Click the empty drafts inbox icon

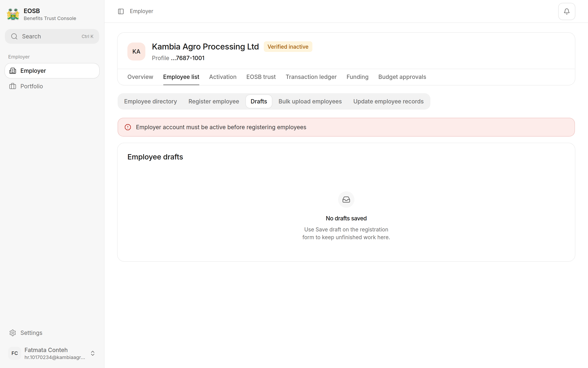click(346, 200)
